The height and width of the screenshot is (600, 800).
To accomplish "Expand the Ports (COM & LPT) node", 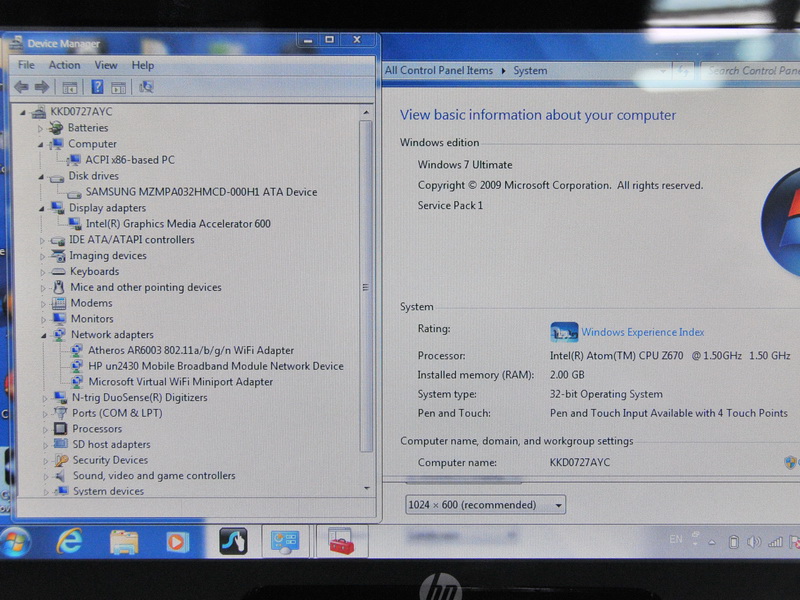I will tap(45, 414).
